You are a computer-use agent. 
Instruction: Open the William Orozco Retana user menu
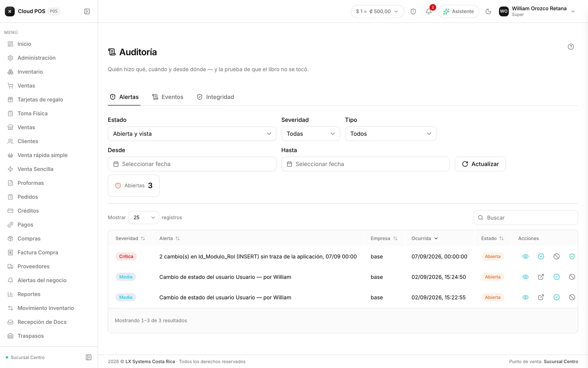pyautogui.click(x=537, y=11)
